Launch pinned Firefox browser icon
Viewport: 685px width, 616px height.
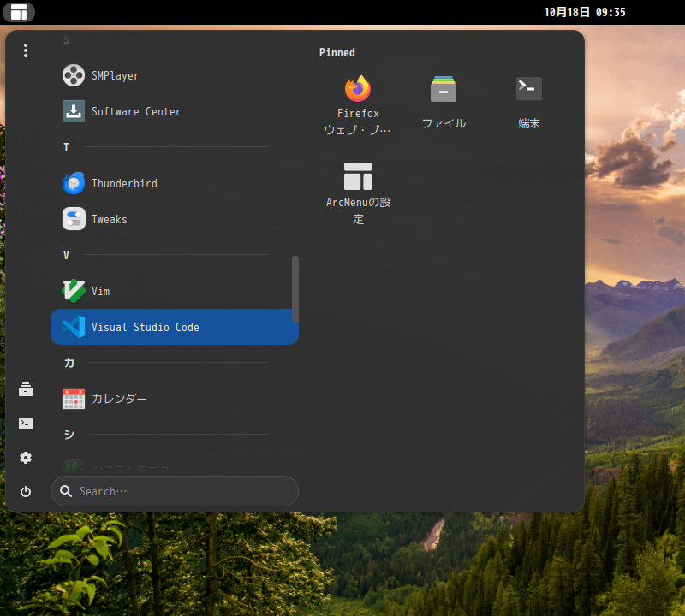(x=358, y=89)
